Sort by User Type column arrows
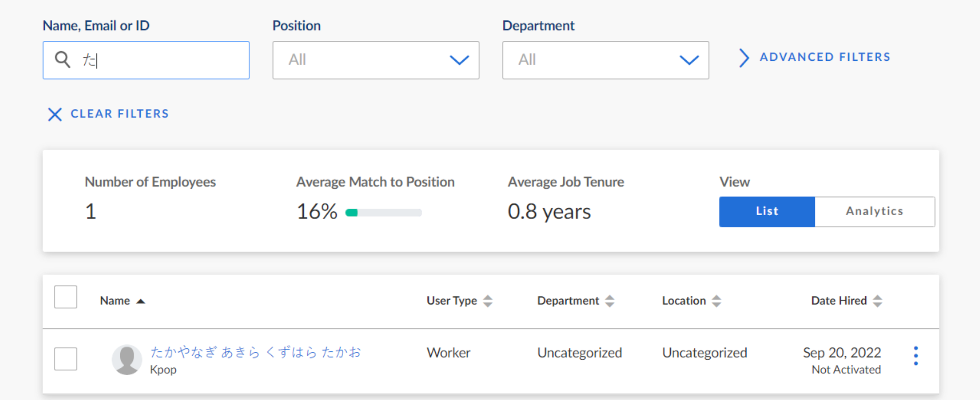The width and height of the screenshot is (980, 400). (x=487, y=301)
